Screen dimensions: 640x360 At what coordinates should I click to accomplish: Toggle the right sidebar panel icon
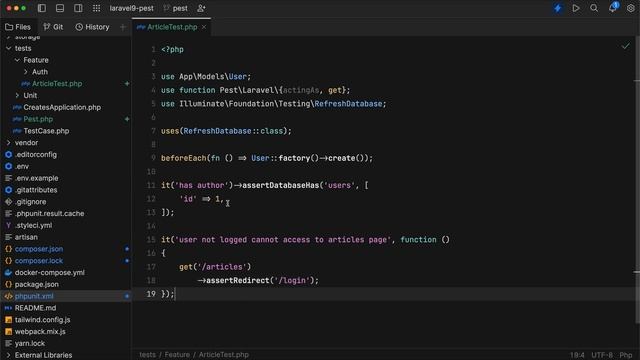(78, 8)
